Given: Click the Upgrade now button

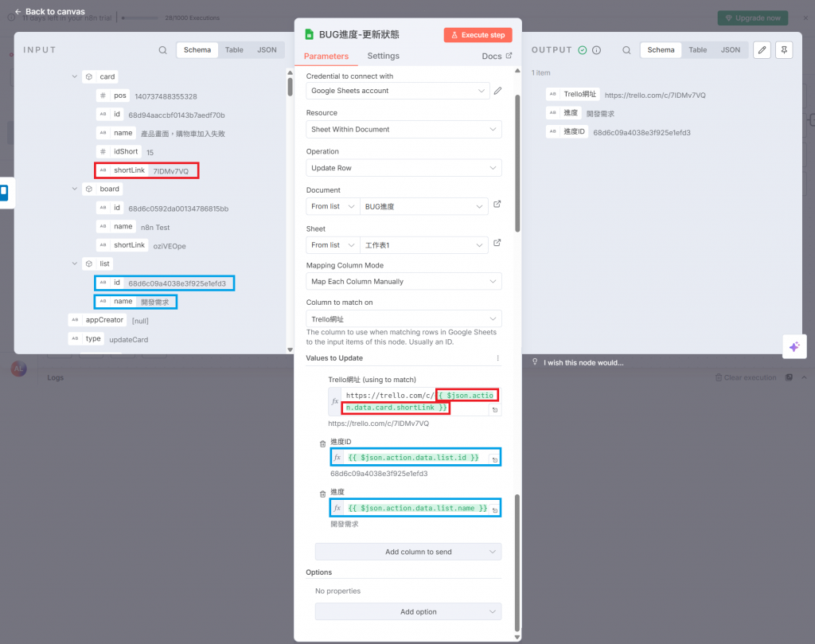Looking at the screenshot, I should (x=753, y=18).
